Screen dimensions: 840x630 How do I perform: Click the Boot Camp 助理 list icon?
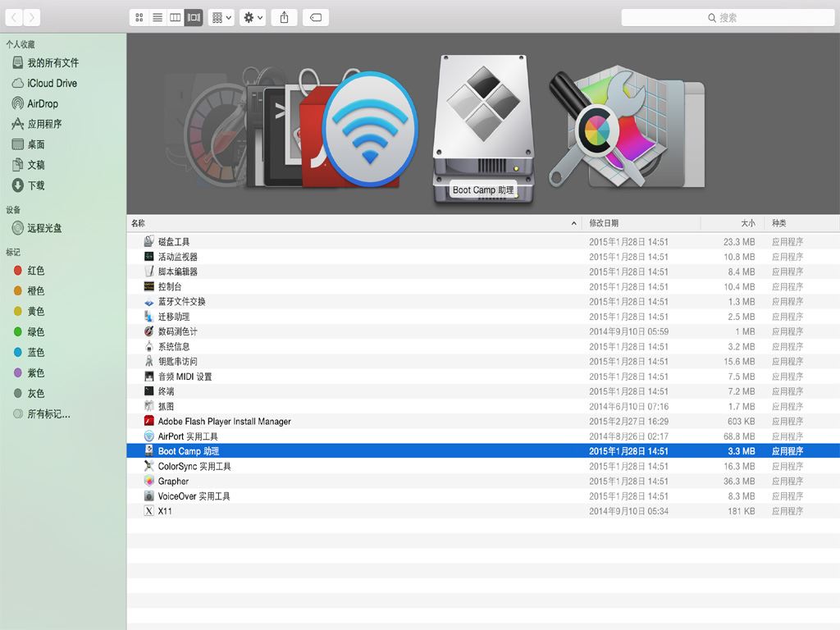149,450
